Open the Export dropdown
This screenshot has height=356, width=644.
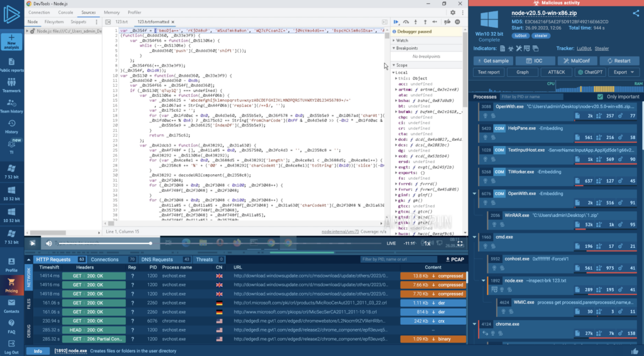pos(623,72)
